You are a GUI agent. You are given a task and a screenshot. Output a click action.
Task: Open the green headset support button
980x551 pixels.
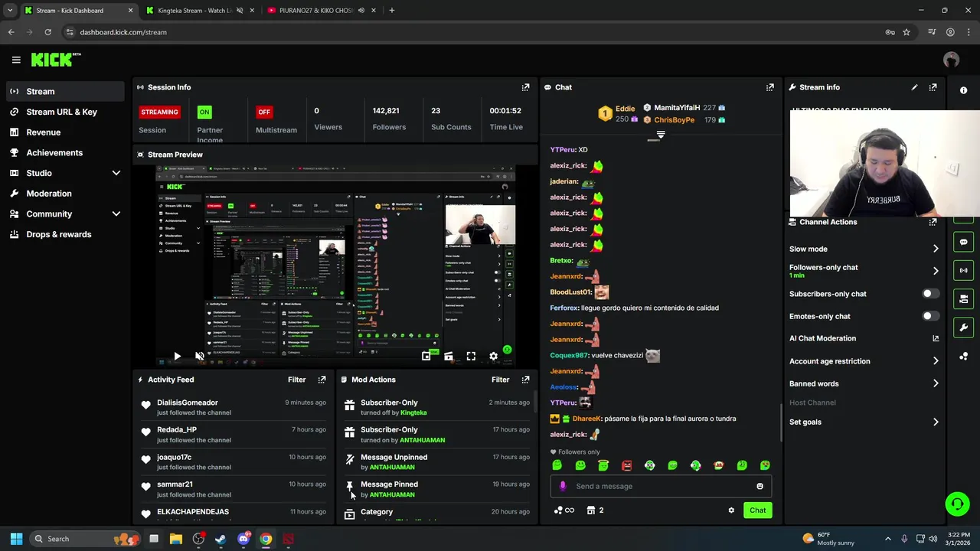[957, 504]
